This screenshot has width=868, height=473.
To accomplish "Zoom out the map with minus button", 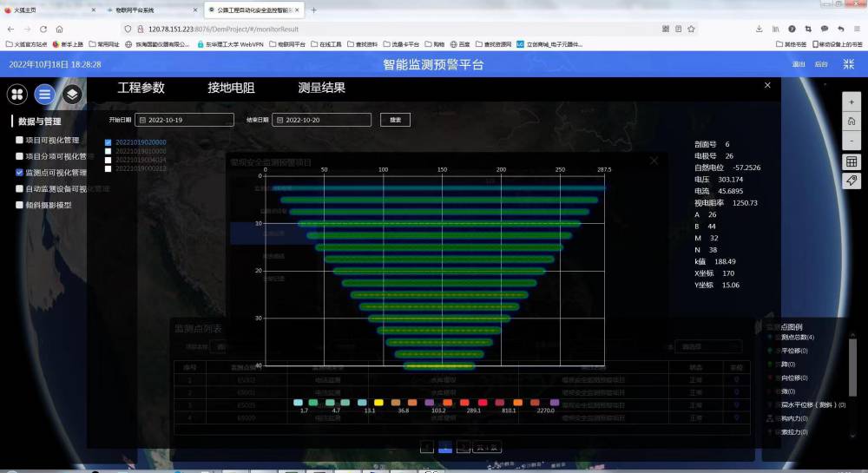I will click(x=852, y=141).
